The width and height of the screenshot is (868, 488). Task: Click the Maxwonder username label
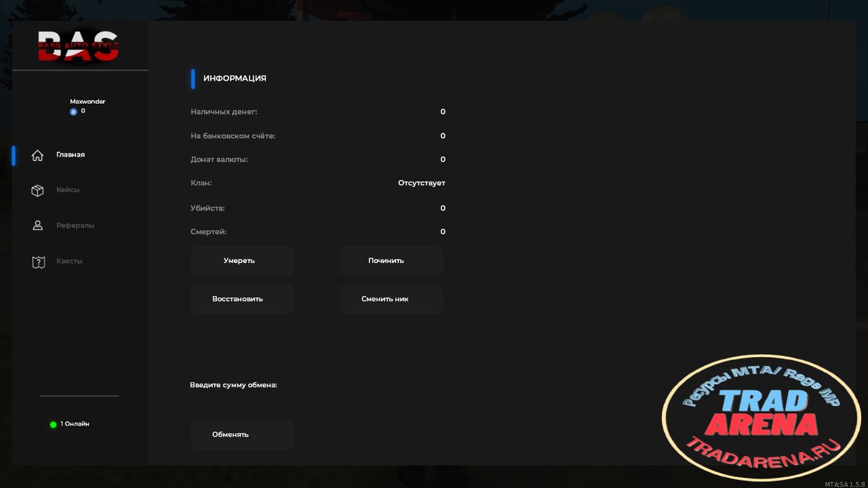point(87,102)
